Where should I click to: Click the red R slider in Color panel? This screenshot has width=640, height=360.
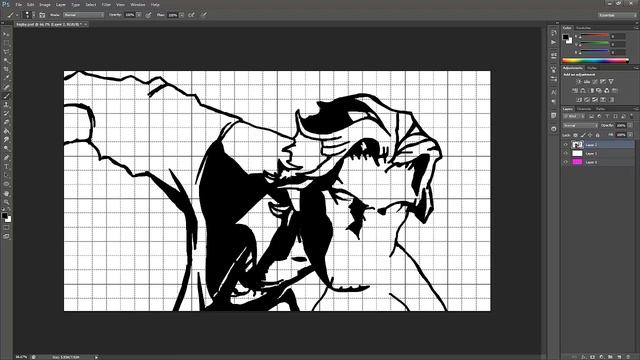point(594,36)
